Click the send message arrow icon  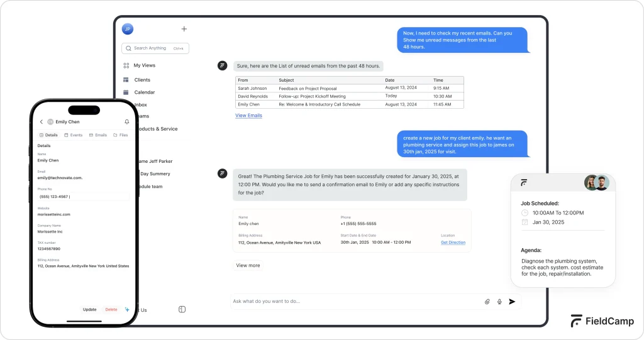512,302
